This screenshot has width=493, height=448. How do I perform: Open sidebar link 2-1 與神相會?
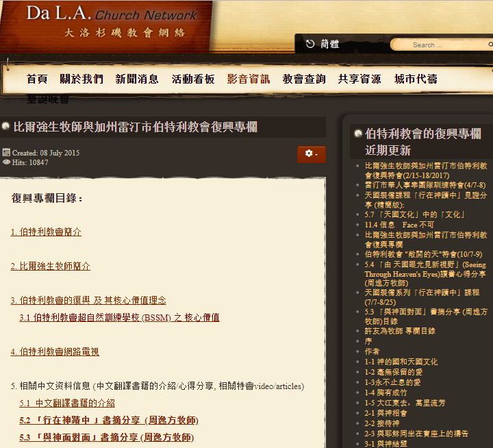click(385, 413)
